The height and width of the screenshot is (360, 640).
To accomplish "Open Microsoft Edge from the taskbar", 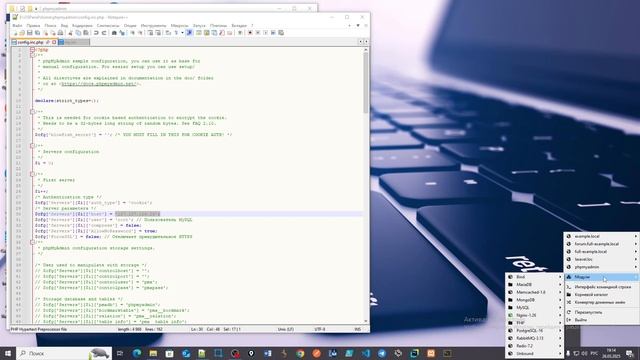I will pos(137,353).
